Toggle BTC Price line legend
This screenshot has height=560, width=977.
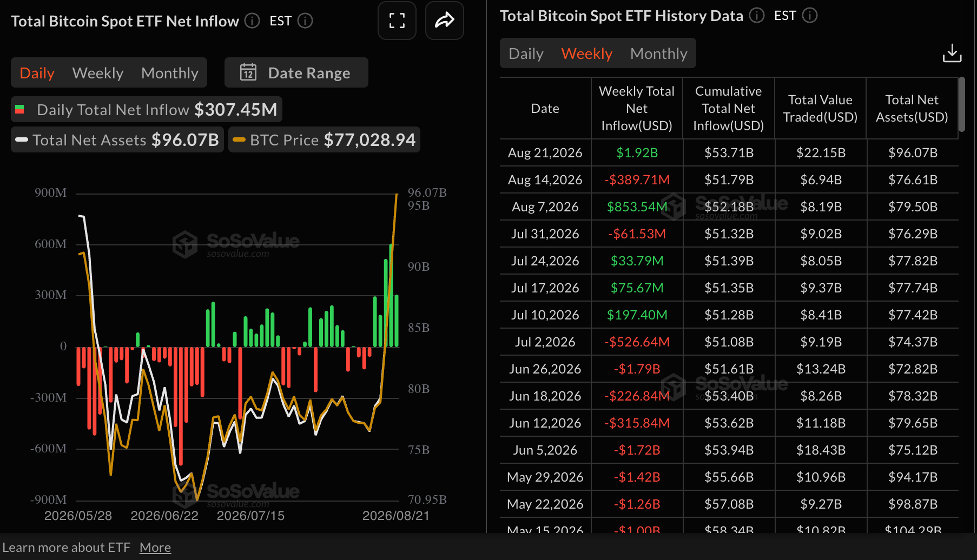click(324, 140)
